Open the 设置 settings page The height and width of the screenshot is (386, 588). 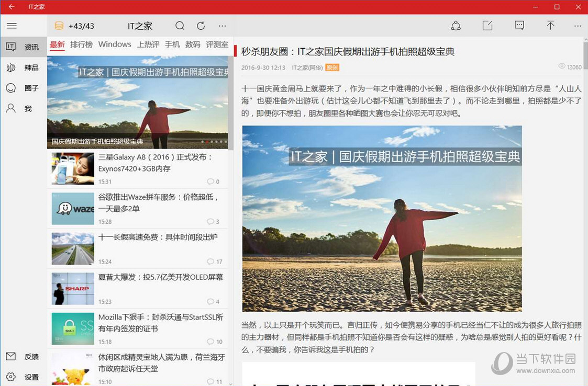(x=24, y=377)
